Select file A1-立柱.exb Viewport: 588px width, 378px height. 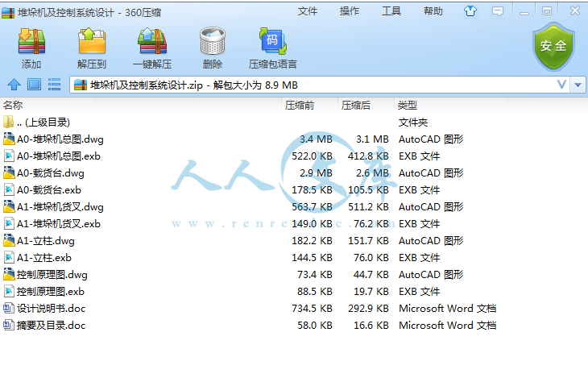(294, 257)
